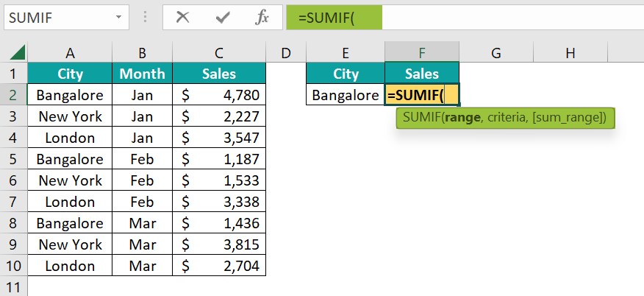Click the Sales header cell F1
This screenshot has height=296, width=644.
[x=422, y=74]
